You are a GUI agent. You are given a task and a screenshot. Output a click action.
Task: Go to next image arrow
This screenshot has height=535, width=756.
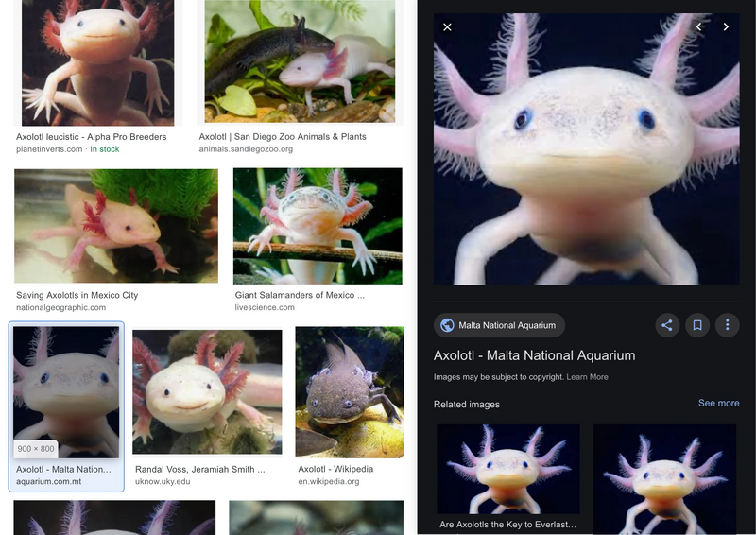coord(726,27)
